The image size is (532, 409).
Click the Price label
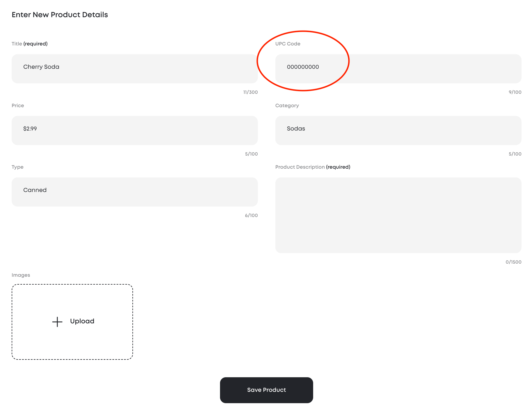coord(18,105)
